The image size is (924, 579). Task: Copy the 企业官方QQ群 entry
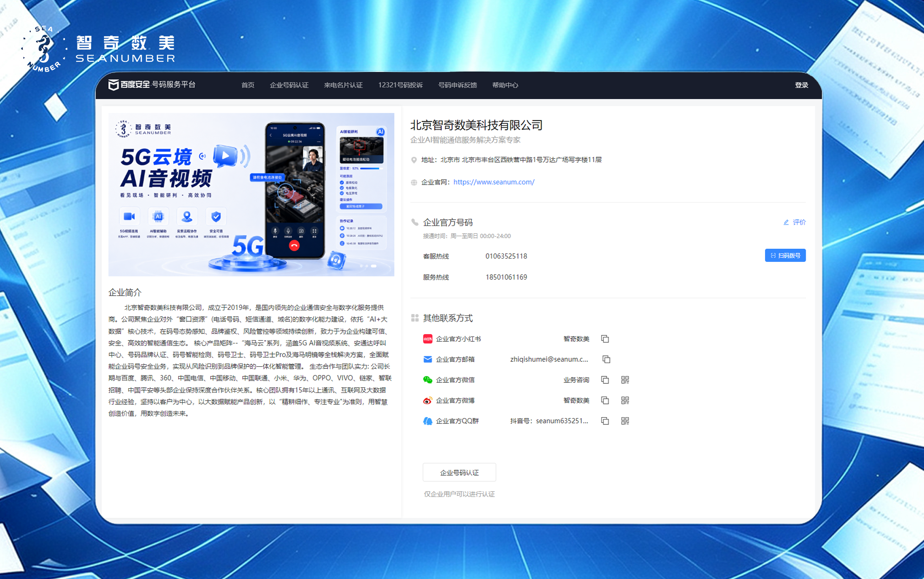[605, 421]
